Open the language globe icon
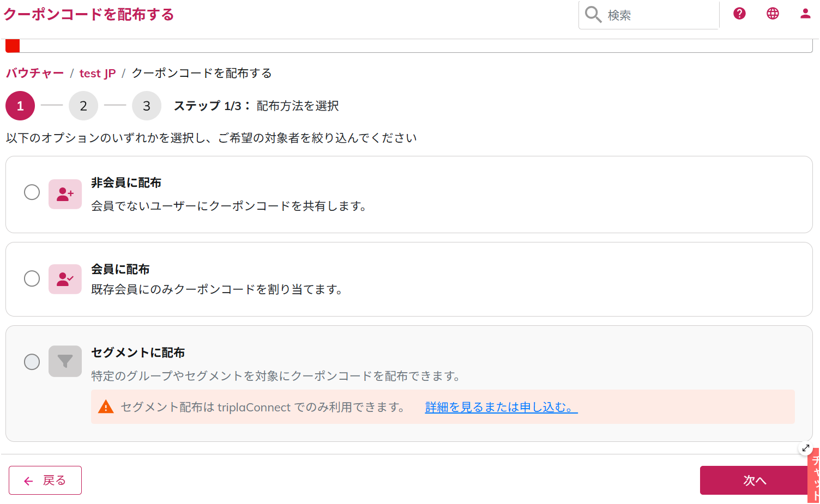Viewport: 820px width, 504px height. point(773,14)
